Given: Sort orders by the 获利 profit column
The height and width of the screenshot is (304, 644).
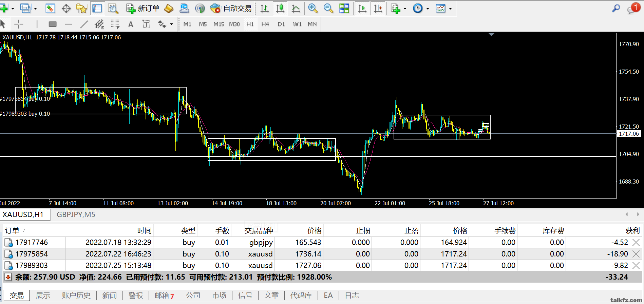Looking at the screenshot, I should (632, 231).
